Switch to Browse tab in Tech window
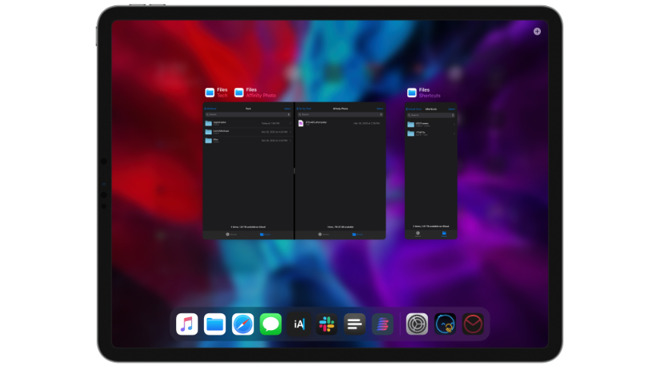This screenshot has height=368, width=660. (x=265, y=235)
